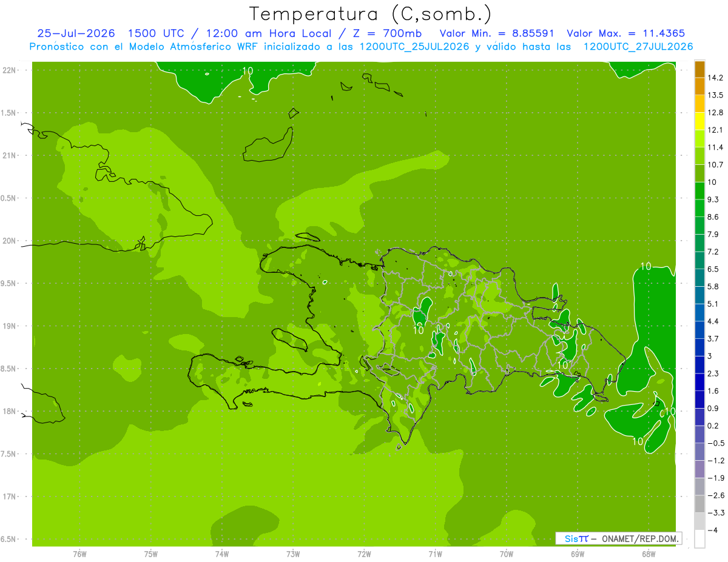Click the "Valor Max. = 11.4365" readout
This screenshot has height=562, width=728.
(627, 33)
